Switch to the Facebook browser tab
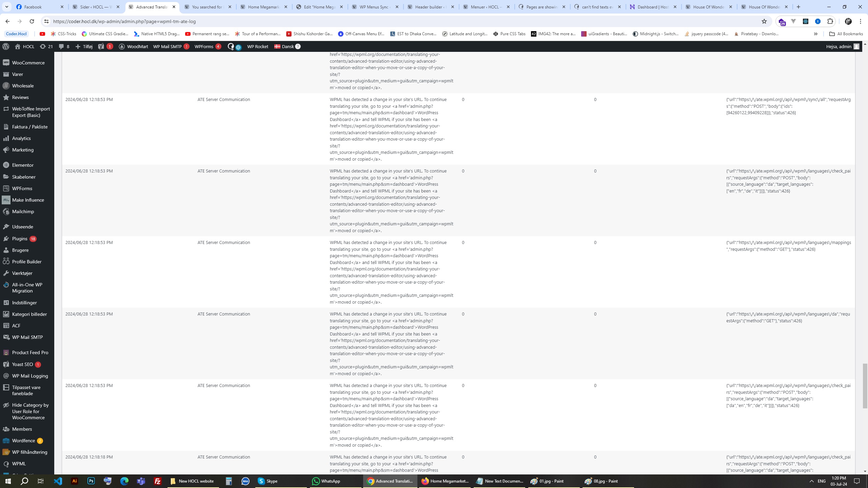 [40, 7]
